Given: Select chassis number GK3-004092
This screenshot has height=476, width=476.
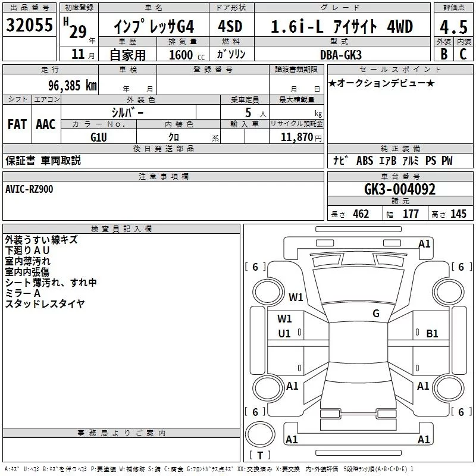Looking at the screenshot, I should click(x=400, y=189).
